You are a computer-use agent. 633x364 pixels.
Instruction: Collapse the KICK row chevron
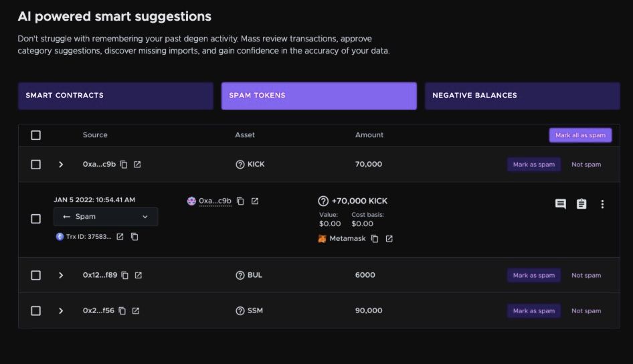tap(61, 165)
